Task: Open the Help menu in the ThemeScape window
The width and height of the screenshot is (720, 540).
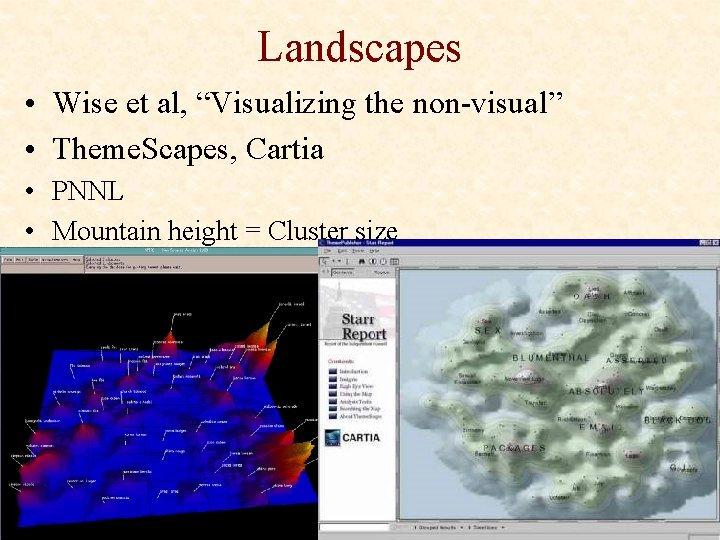Action: (x=76, y=260)
